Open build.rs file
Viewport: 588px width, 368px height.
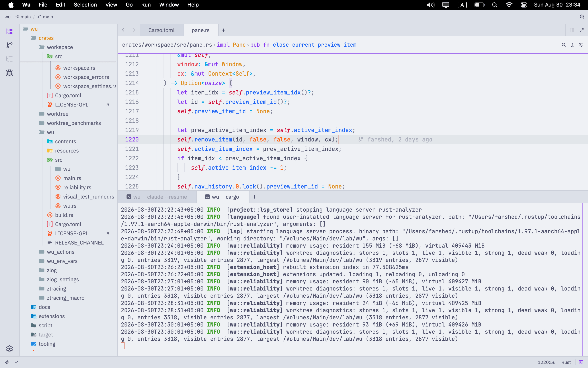(x=64, y=215)
